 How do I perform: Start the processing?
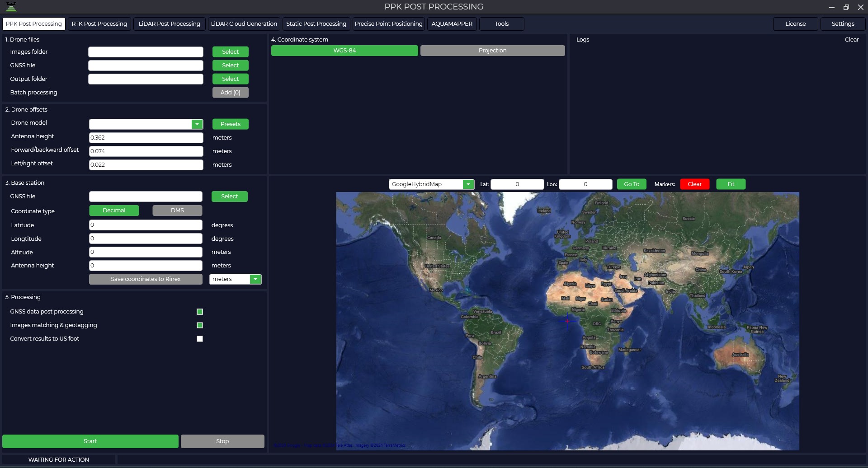[x=90, y=441]
